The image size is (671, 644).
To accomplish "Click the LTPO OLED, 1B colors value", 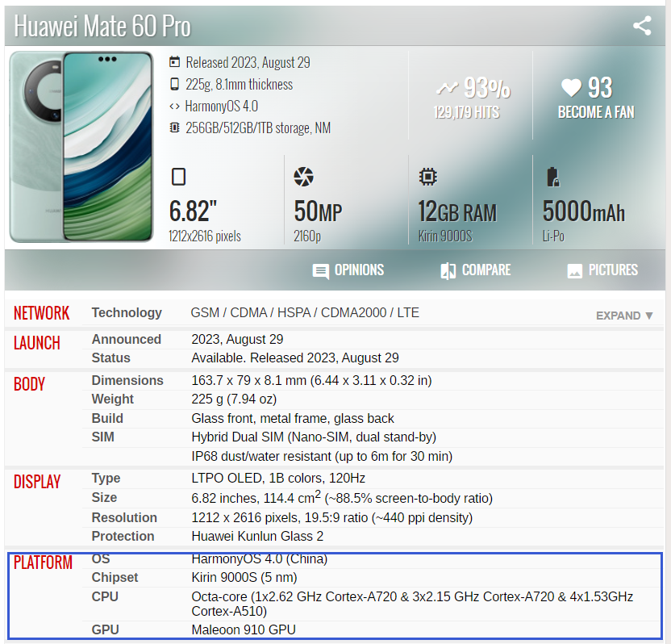I will click(x=278, y=478).
